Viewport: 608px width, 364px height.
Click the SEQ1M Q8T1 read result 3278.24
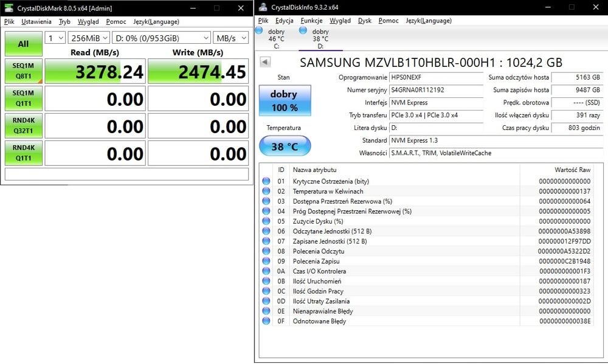point(95,71)
